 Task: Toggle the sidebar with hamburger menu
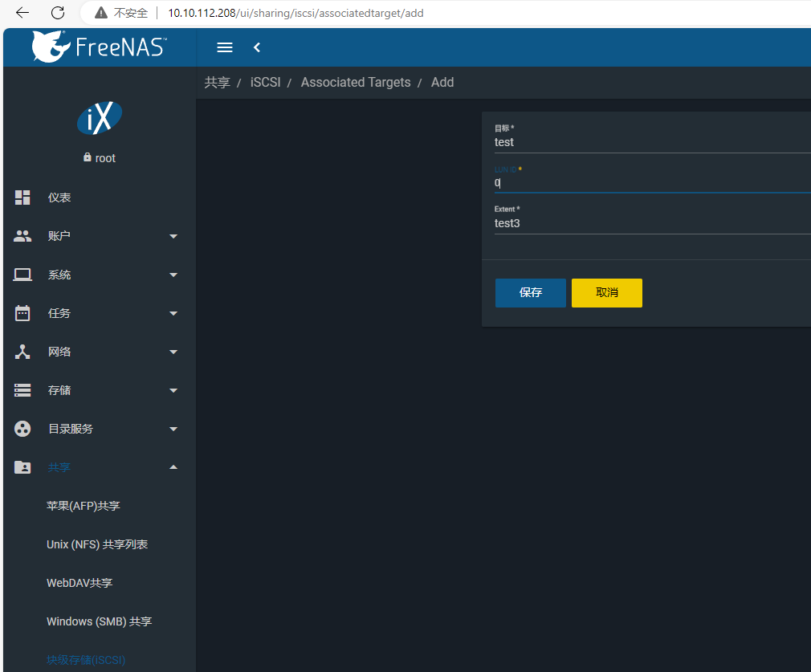tap(224, 47)
